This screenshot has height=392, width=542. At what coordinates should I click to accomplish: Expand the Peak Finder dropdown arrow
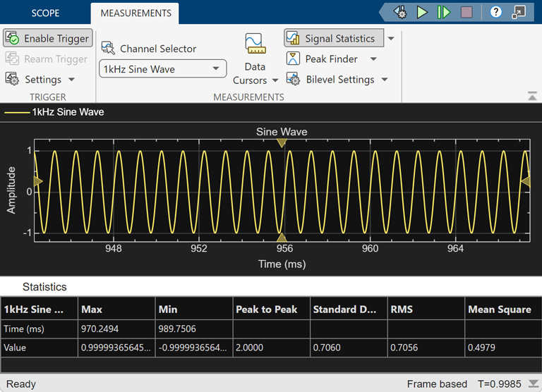coord(373,59)
